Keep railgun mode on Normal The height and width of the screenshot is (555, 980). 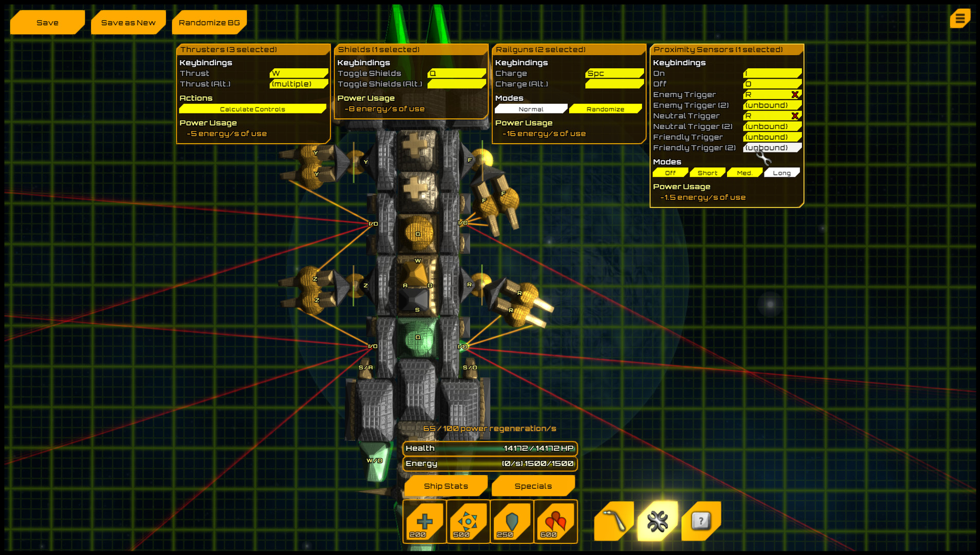point(531,108)
